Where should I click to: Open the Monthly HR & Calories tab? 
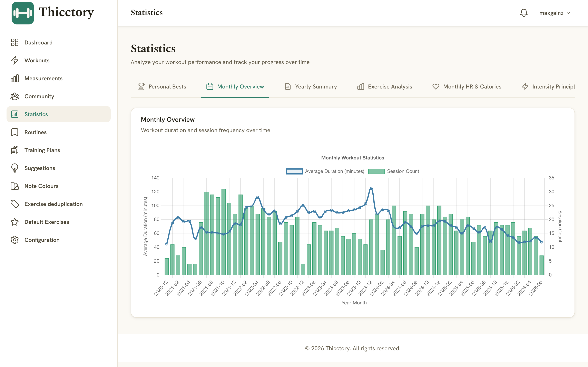[x=467, y=87]
